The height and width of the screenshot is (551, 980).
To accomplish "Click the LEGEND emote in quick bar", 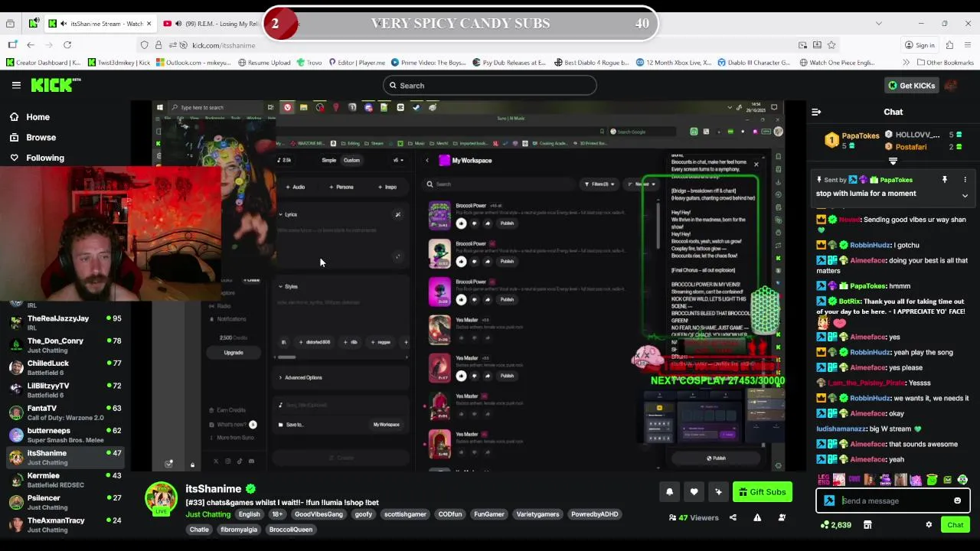I will [x=824, y=480].
